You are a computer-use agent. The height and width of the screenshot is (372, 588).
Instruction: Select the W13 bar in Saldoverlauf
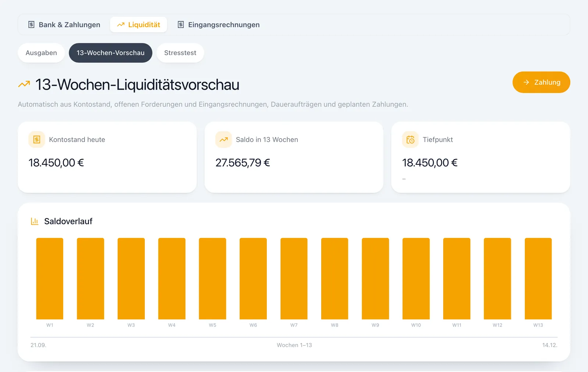click(x=538, y=279)
